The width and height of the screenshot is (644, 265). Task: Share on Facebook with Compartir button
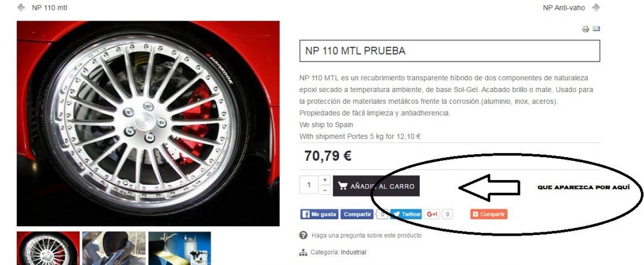click(357, 214)
